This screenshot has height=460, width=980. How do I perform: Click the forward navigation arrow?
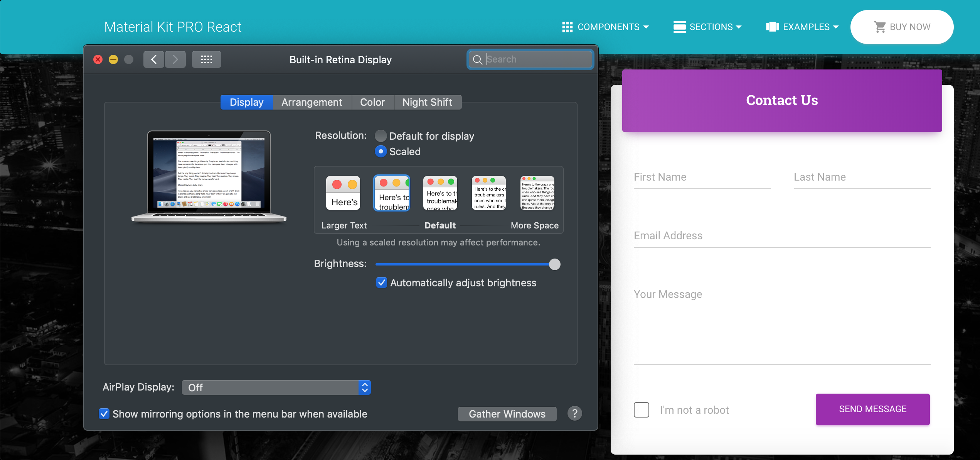(175, 59)
